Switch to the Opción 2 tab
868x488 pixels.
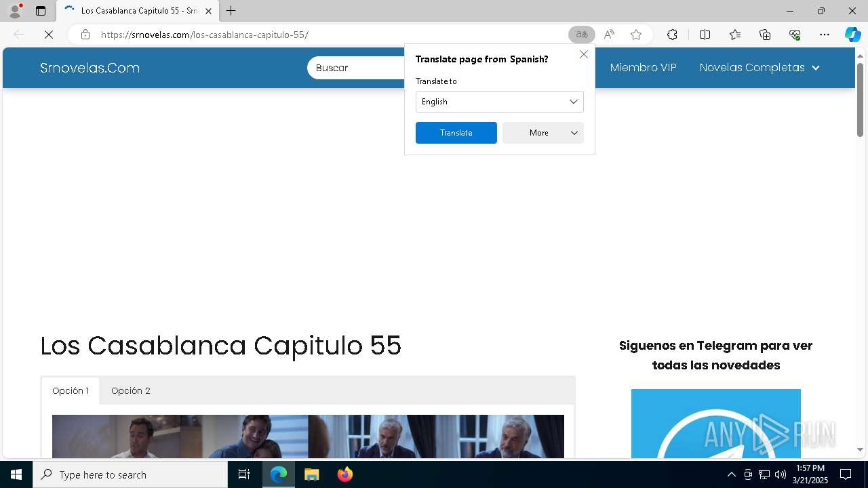tap(131, 391)
